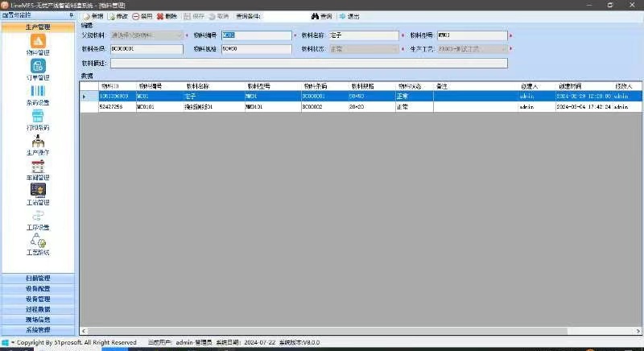644x351 pixels.
Task: Sort by 备注 column header
Action: coord(476,86)
